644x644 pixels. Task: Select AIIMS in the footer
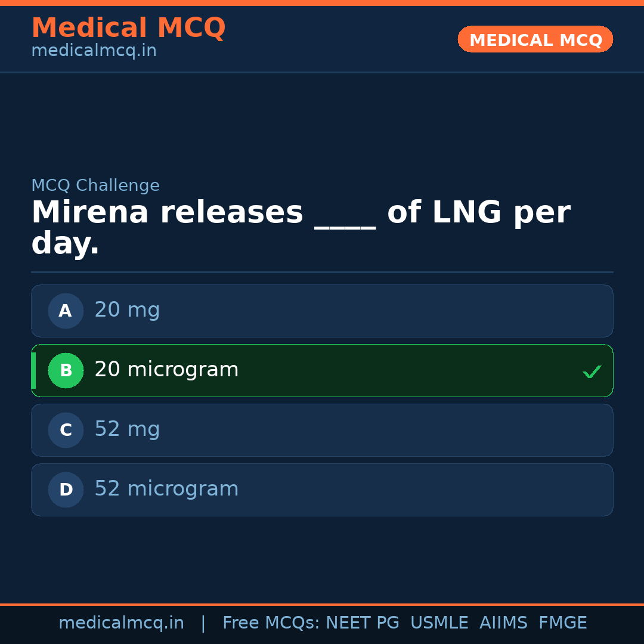(x=503, y=623)
